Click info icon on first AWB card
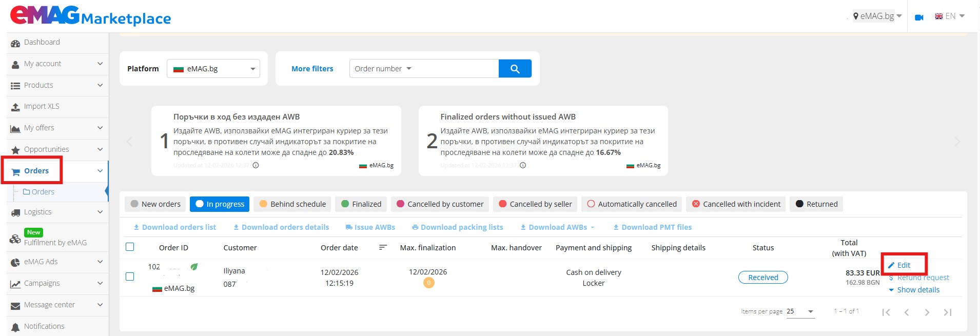 click(256, 165)
